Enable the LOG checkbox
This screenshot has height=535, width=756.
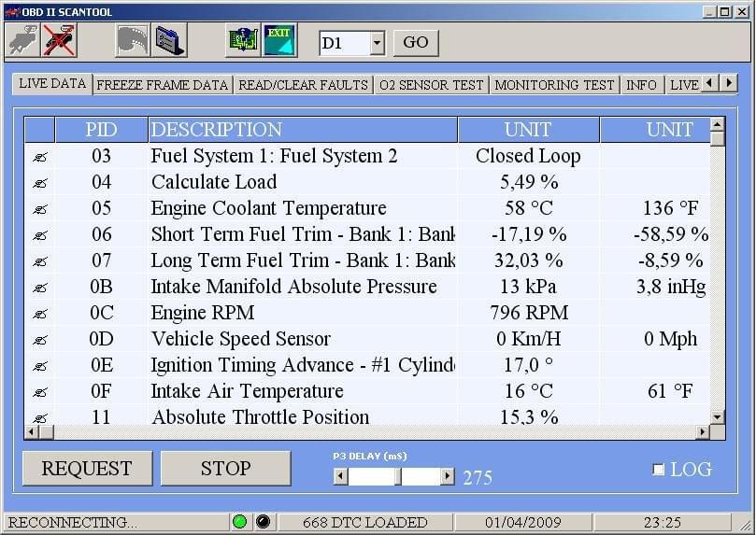coord(658,469)
